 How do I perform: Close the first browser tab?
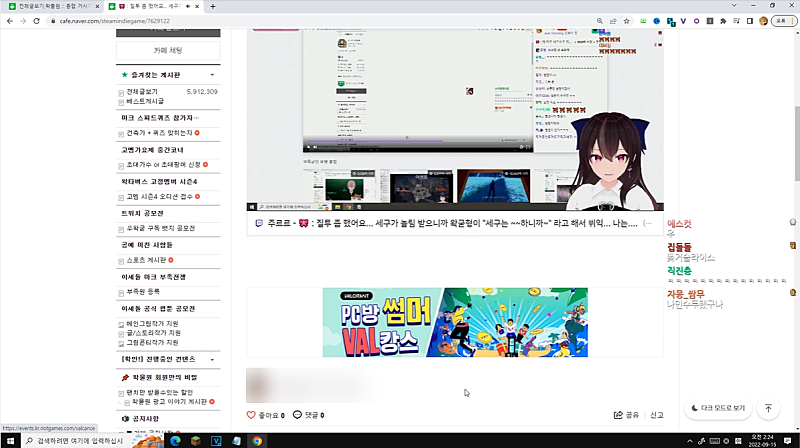click(x=97, y=6)
